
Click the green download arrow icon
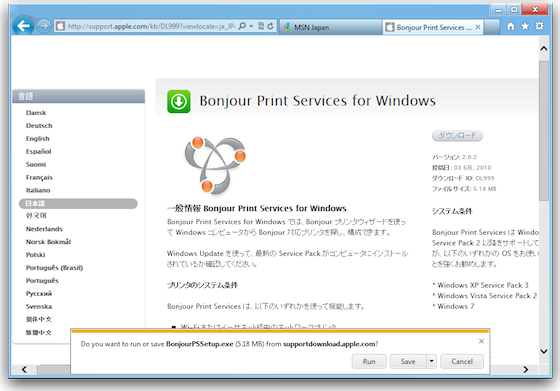(179, 101)
